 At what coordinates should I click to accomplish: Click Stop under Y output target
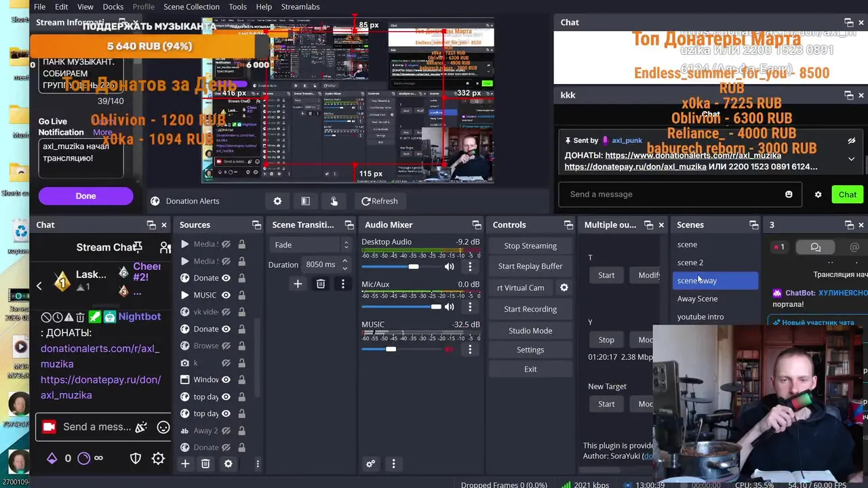(606, 340)
